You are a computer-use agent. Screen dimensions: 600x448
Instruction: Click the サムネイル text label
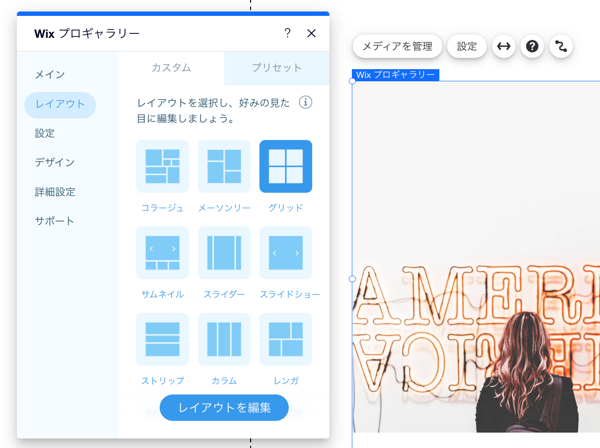click(163, 295)
